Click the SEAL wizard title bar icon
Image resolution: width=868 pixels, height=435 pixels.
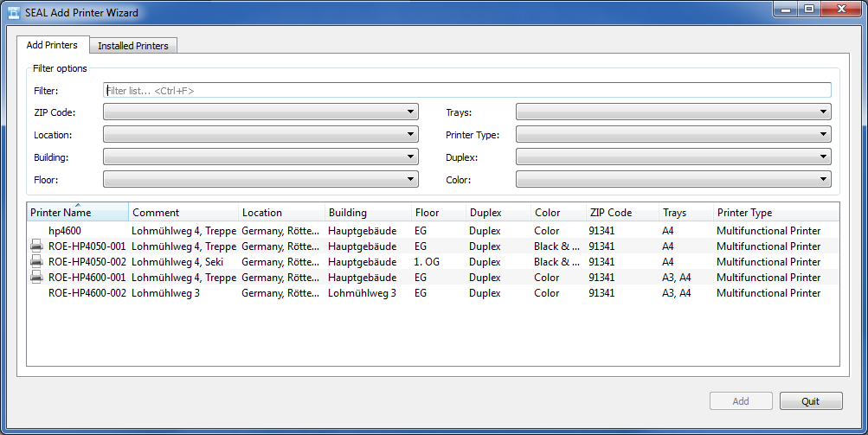[x=14, y=13]
